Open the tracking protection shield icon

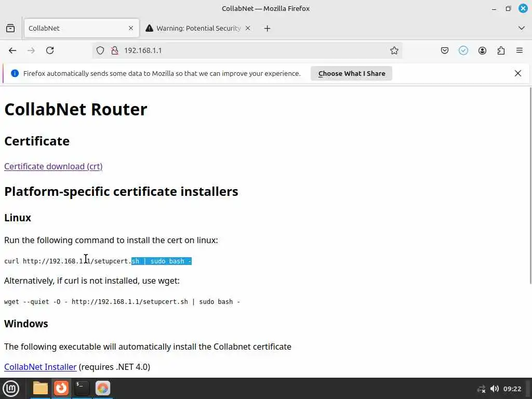click(100, 50)
